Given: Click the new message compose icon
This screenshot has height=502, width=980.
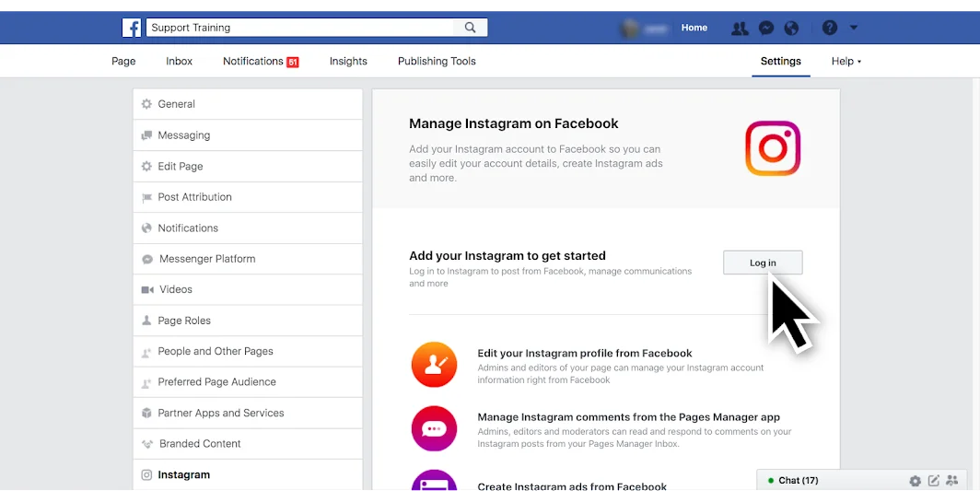Looking at the screenshot, I should tap(934, 480).
